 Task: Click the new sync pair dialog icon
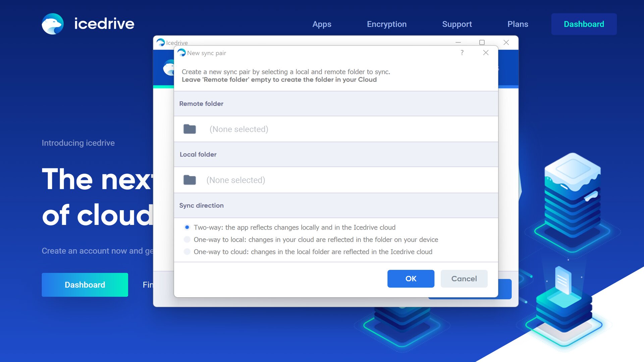[181, 53]
